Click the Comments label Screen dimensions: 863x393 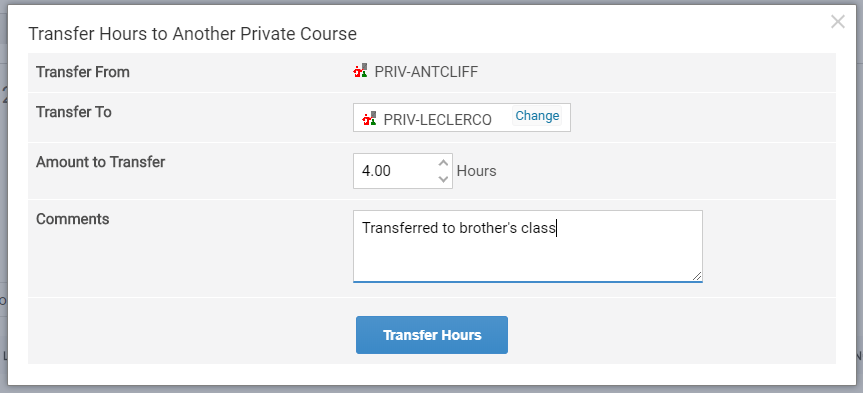(73, 219)
